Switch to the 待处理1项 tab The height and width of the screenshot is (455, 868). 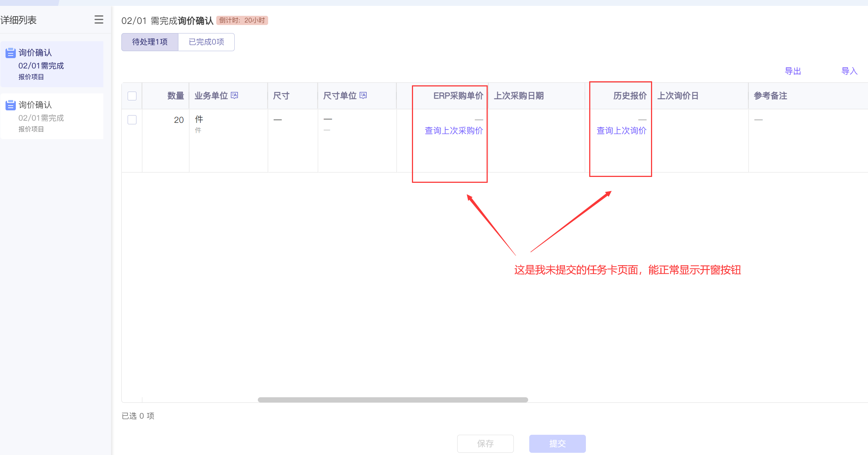coord(150,42)
